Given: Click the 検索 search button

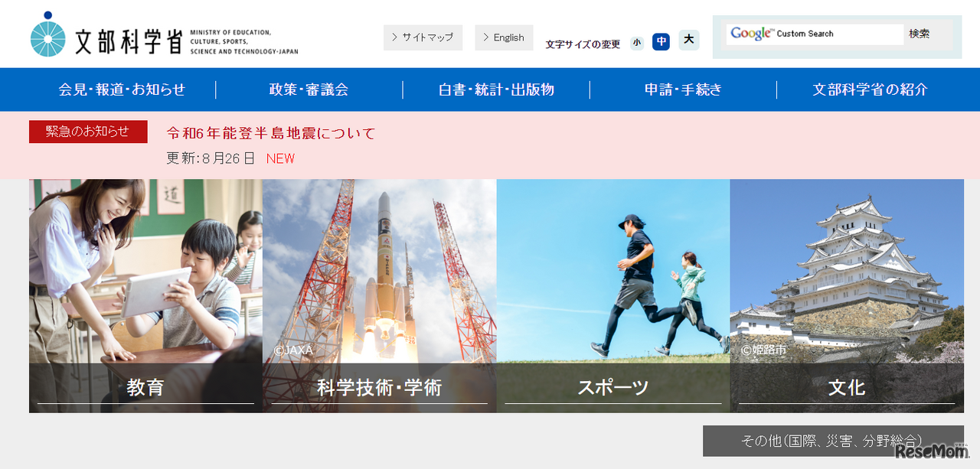Looking at the screenshot, I should tap(920, 34).
